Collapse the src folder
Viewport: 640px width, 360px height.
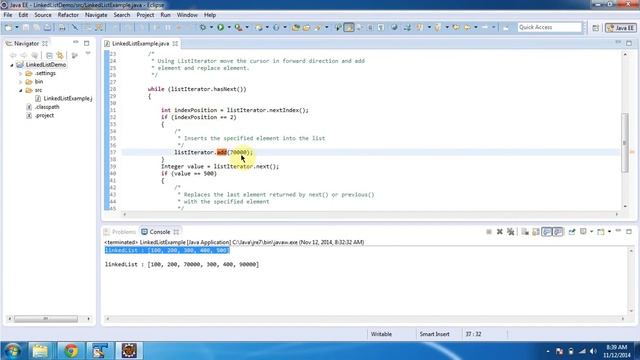point(20,90)
